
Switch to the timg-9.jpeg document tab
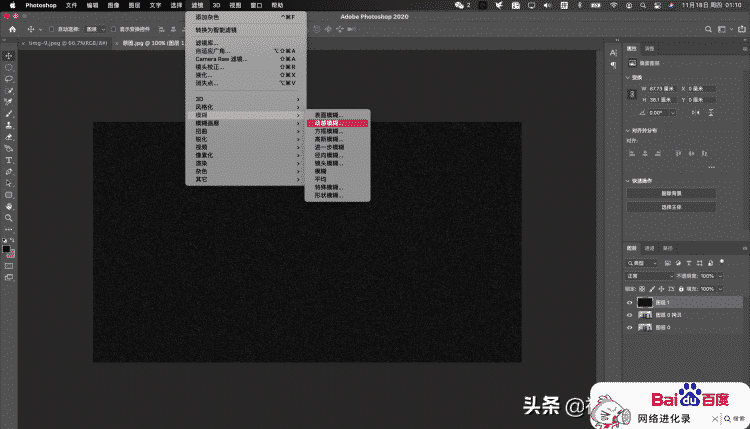tap(68, 43)
